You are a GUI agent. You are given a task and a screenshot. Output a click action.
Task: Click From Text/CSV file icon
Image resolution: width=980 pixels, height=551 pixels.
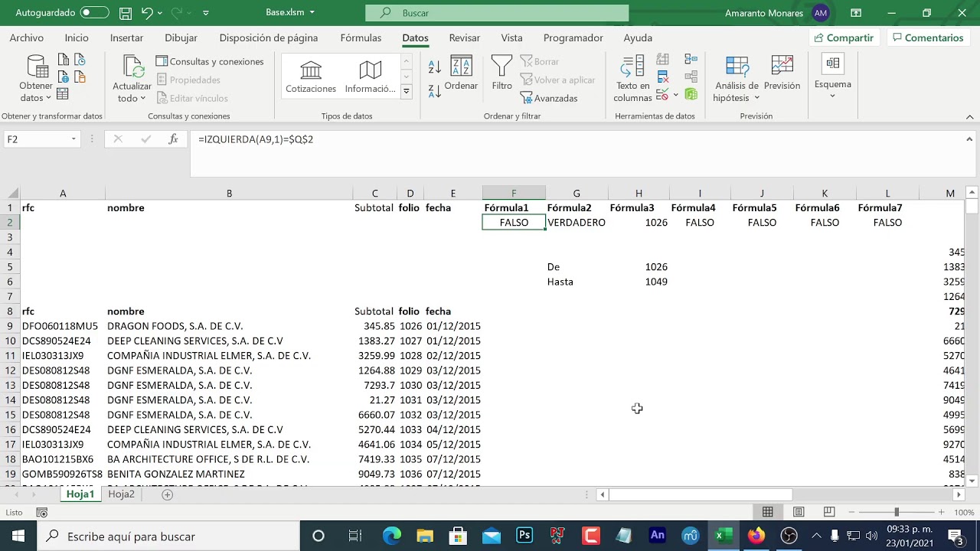point(64,60)
